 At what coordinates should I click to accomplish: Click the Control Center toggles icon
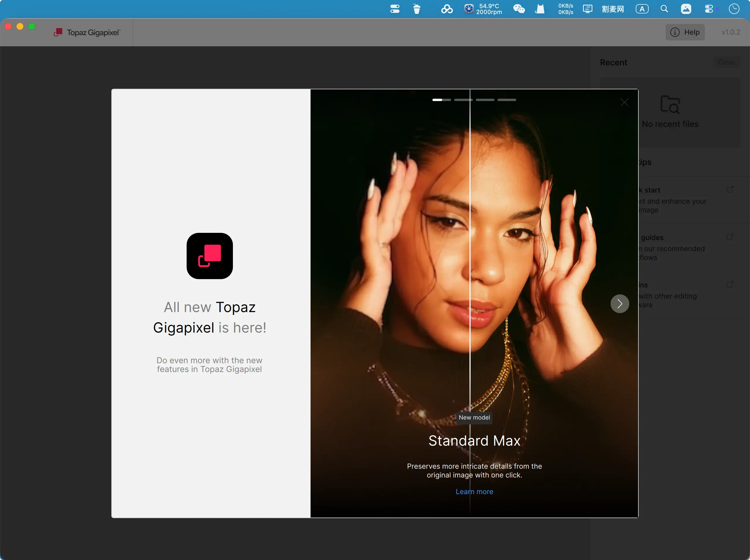pos(709,9)
